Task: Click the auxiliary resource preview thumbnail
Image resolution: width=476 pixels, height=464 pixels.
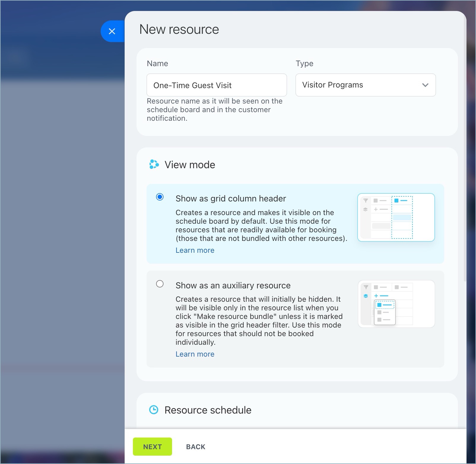Action: tap(396, 304)
